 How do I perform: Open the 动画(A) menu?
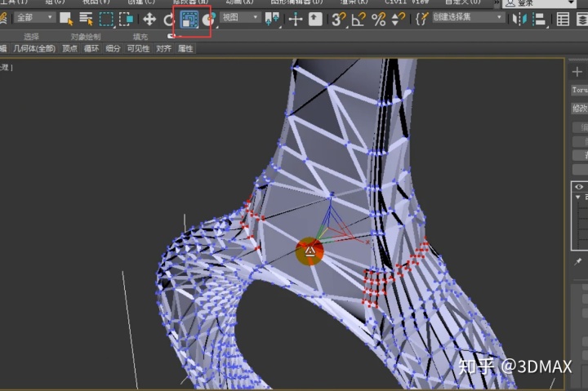click(239, 2)
